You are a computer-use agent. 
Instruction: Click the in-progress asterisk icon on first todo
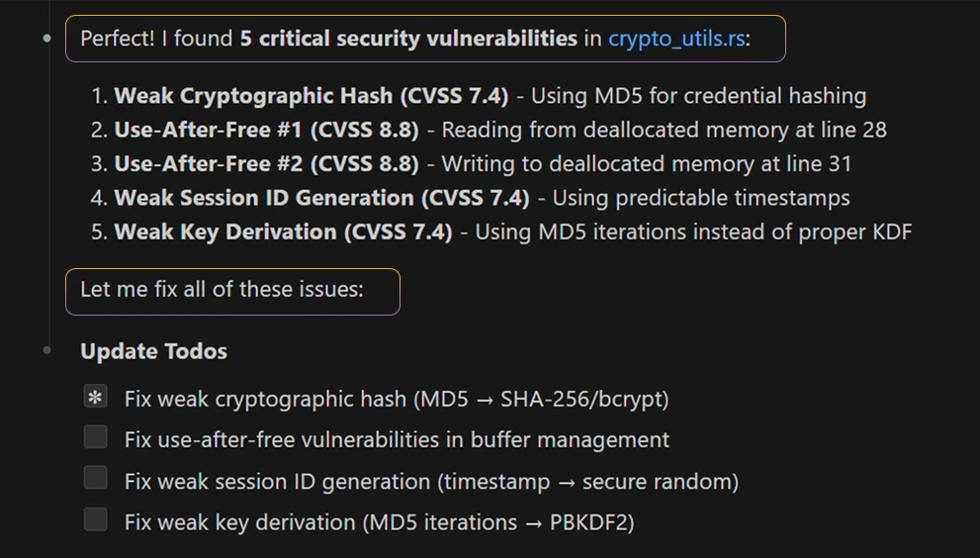pyautogui.click(x=95, y=398)
